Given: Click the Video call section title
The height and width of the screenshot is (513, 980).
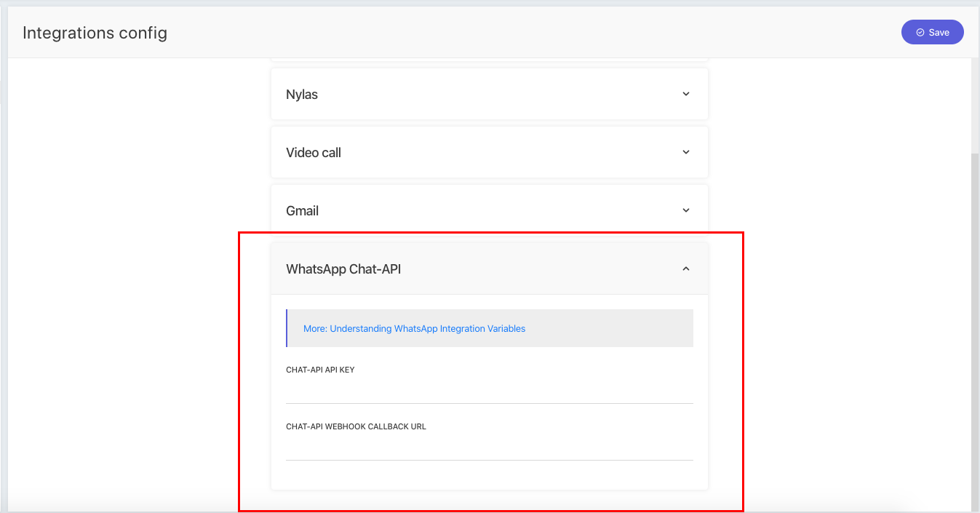Looking at the screenshot, I should click(314, 153).
